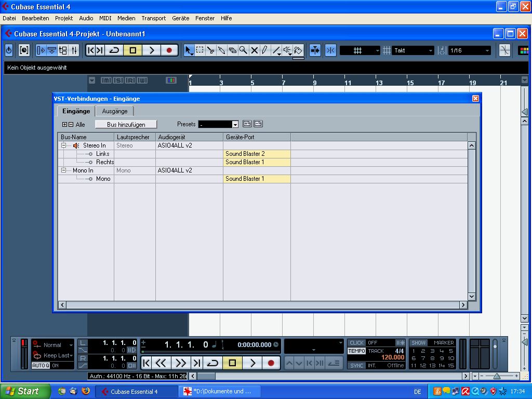Click Snap to Zero Crossing icon
This screenshot has width=532, height=399.
point(505,50)
